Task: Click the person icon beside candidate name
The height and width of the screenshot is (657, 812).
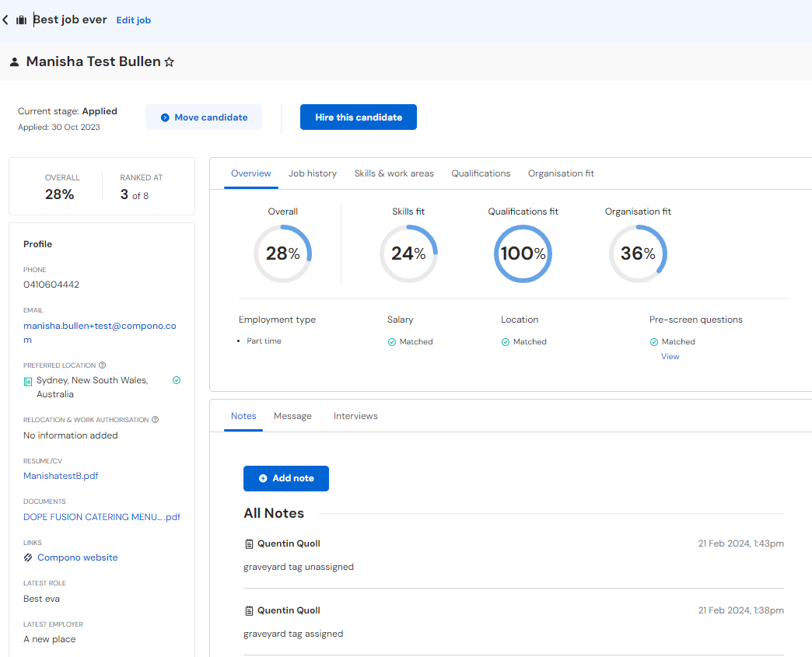Action: (15, 62)
